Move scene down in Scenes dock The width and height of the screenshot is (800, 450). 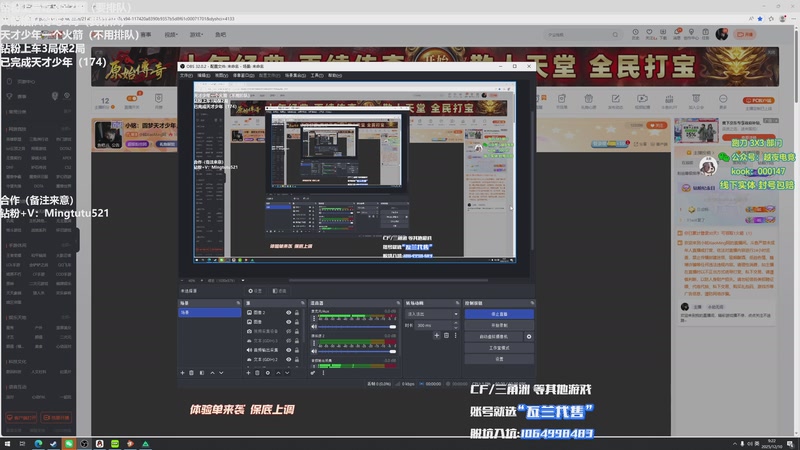tap(221, 373)
